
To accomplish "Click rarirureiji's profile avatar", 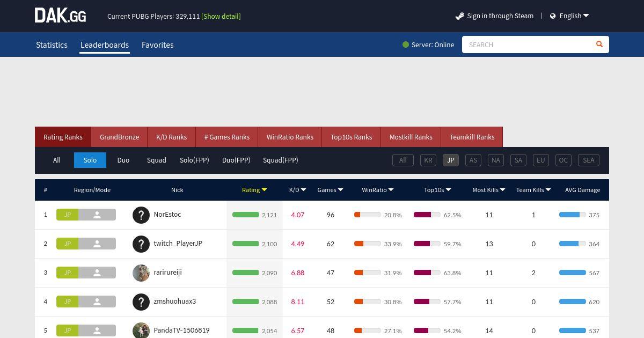I will pos(141,273).
